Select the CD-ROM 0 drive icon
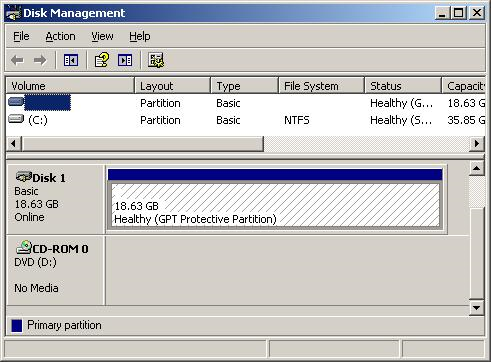This screenshot has width=491, height=362. click(x=23, y=247)
